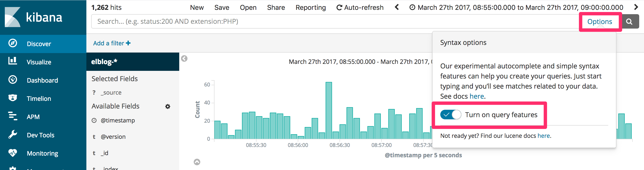
Task: Click the _id field name
Action: click(x=105, y=153)
